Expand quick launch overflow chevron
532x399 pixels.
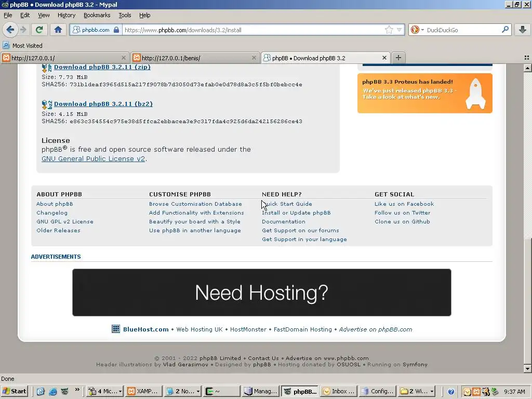coord(77,390)
